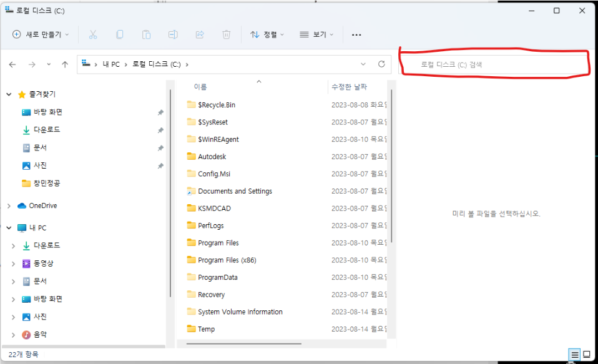
Task: Expand the OneDrive tree node
Action: (9, 206)
